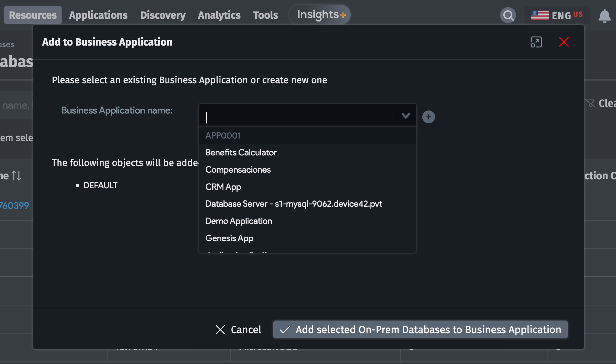
Task: Click the search magnifier icon
Action: (508, 15)
